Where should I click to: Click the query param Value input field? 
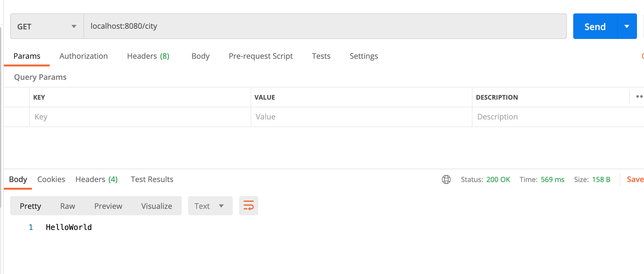[362, 117]
